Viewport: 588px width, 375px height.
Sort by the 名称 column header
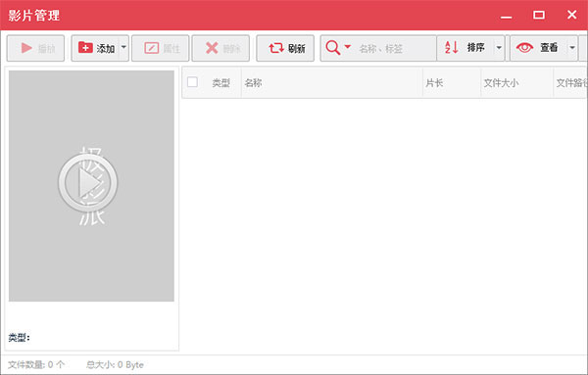[x=332, y=83]
